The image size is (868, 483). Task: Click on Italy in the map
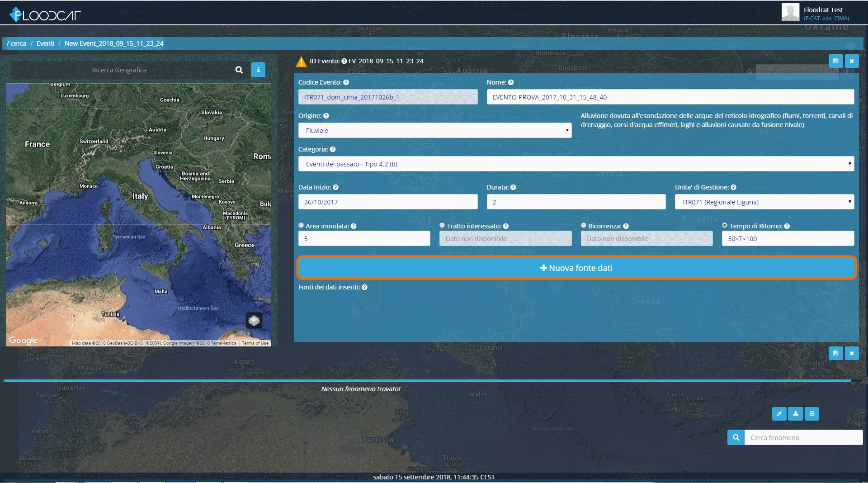click(140, 196)
